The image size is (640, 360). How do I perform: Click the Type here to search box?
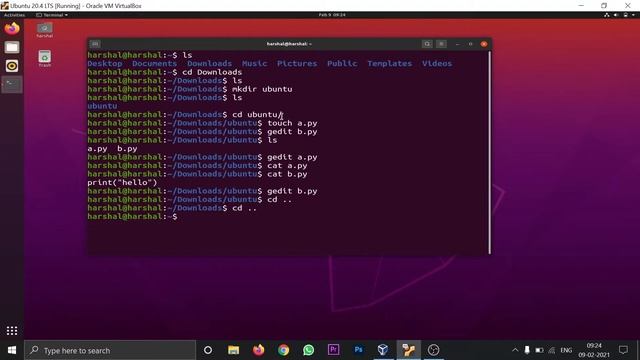(110, 350)
